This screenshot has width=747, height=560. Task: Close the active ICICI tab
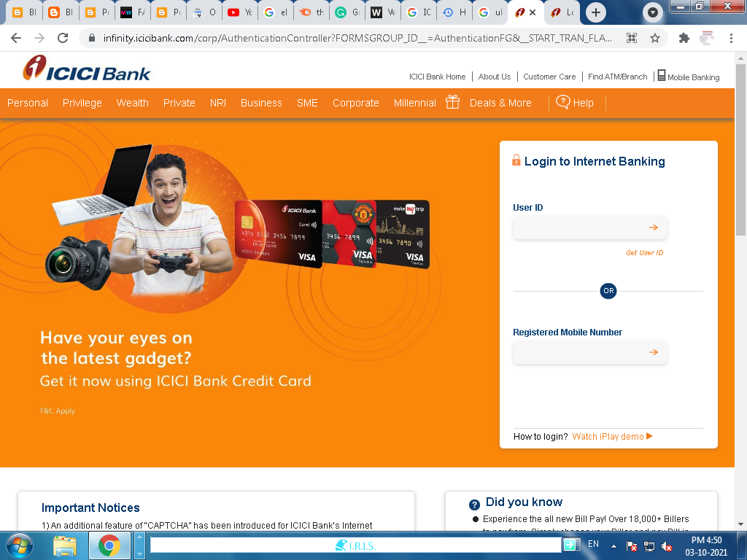(533, 12)
